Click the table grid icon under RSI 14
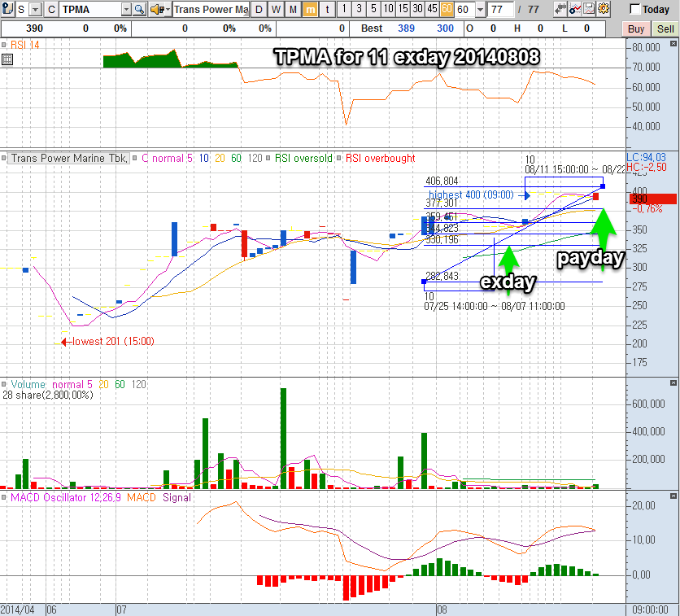This screenshot has width=680, height=616. (x=7, y=59)
